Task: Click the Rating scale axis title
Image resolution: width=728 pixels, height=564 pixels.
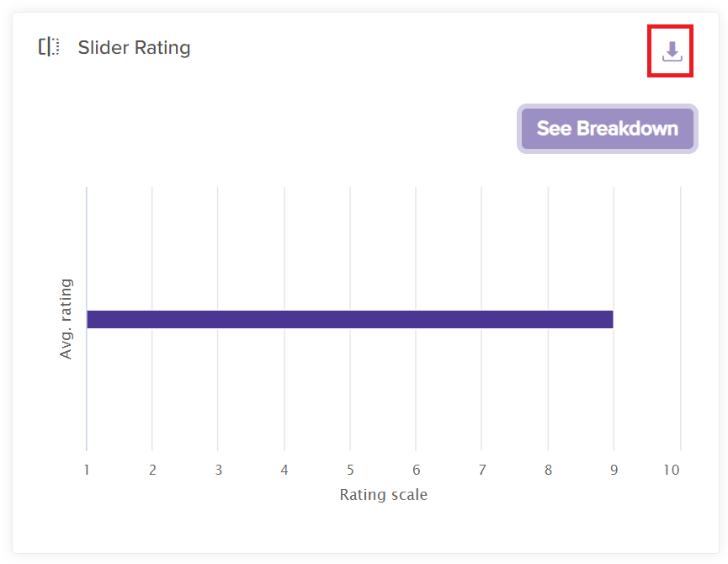Action: tap(383, 495)
